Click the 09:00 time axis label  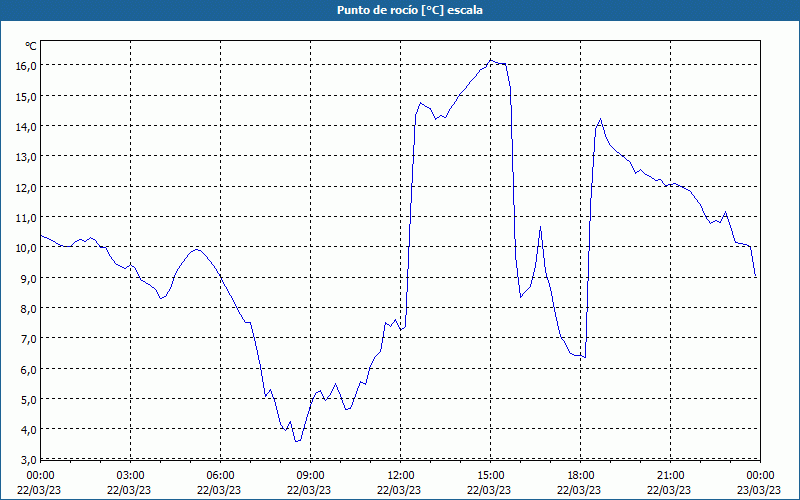pyautogui.click(x=311, y=476)
